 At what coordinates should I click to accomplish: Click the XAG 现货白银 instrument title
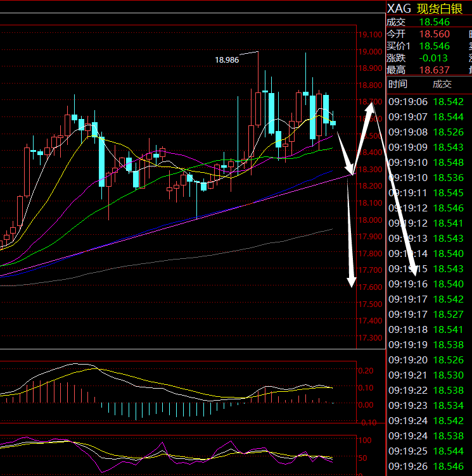click(424, 8)
